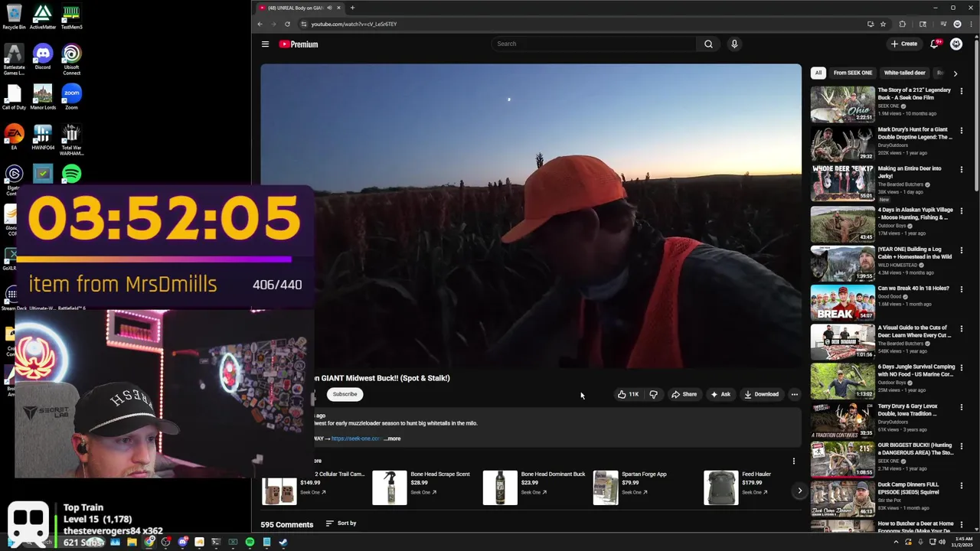Viewport: 980px width, 551px height.
Task: Open more actions menu beside Download
Action: click(794, 394)
